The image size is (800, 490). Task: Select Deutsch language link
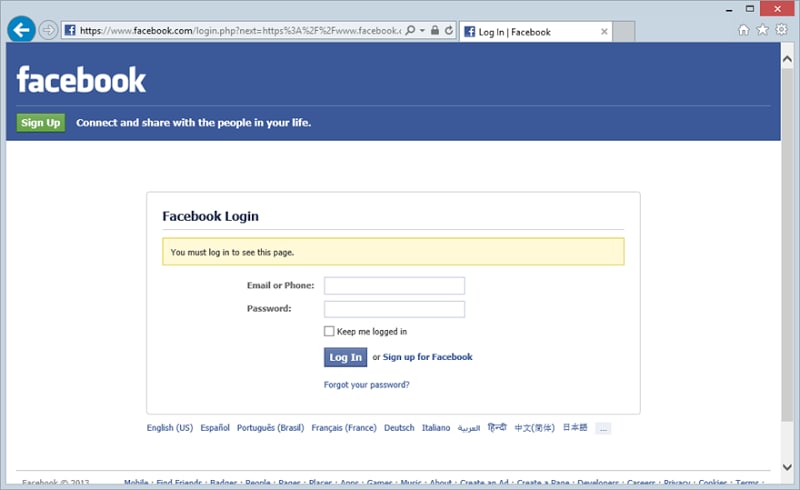point(399,428)
